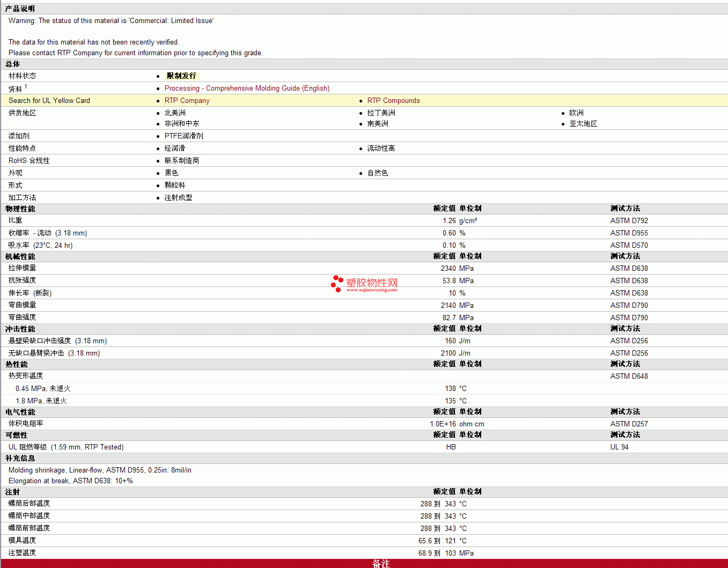The image size is (728, 568).
Task: Click the RTP Compounds link
Action: [393, 101]
